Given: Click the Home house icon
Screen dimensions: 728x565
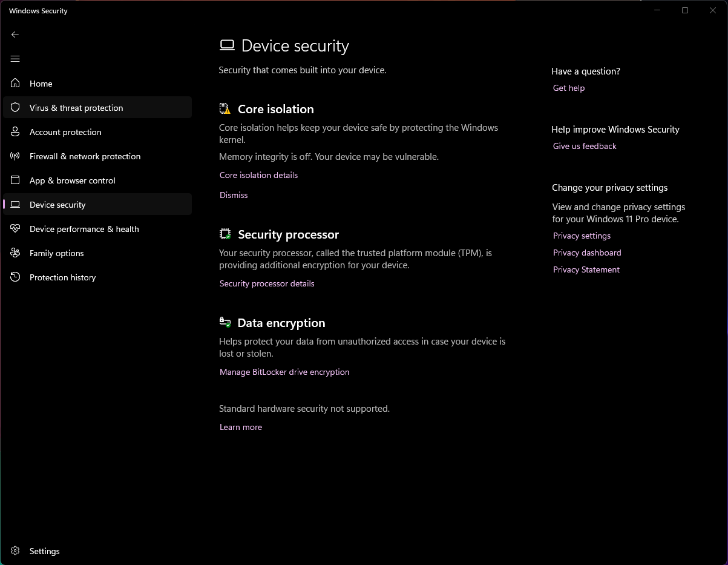Looking at the screenshot, I should (x=16, y=84).
